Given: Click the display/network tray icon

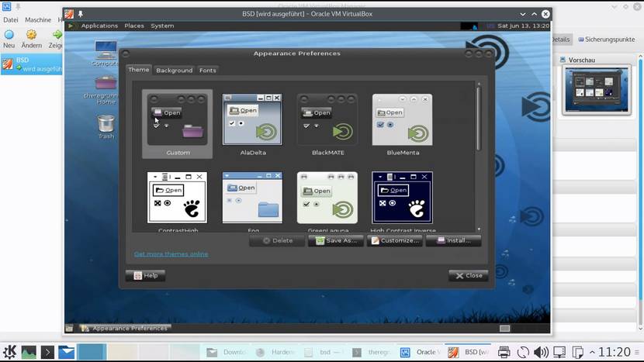Looking at the screenshot, I should 559,352.
